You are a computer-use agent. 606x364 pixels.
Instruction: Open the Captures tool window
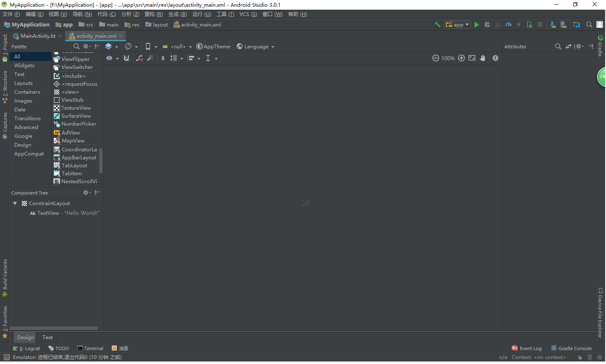click(x=5, y=126)
